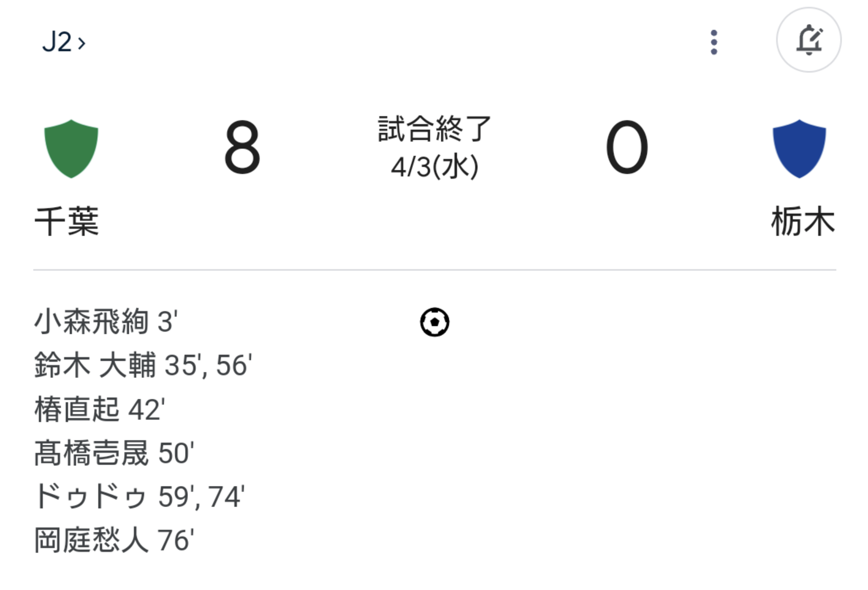
Task: Click the match date 4/3(水)
Action: click(x=435, y=167)
